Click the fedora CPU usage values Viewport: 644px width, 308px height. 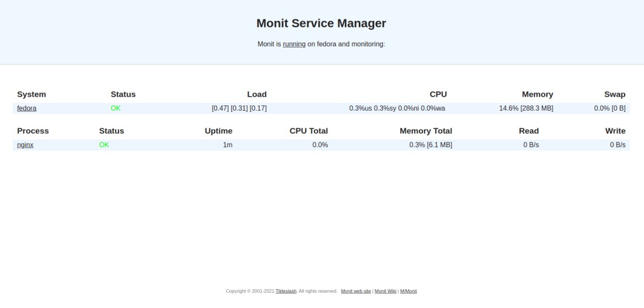point(397,108)
